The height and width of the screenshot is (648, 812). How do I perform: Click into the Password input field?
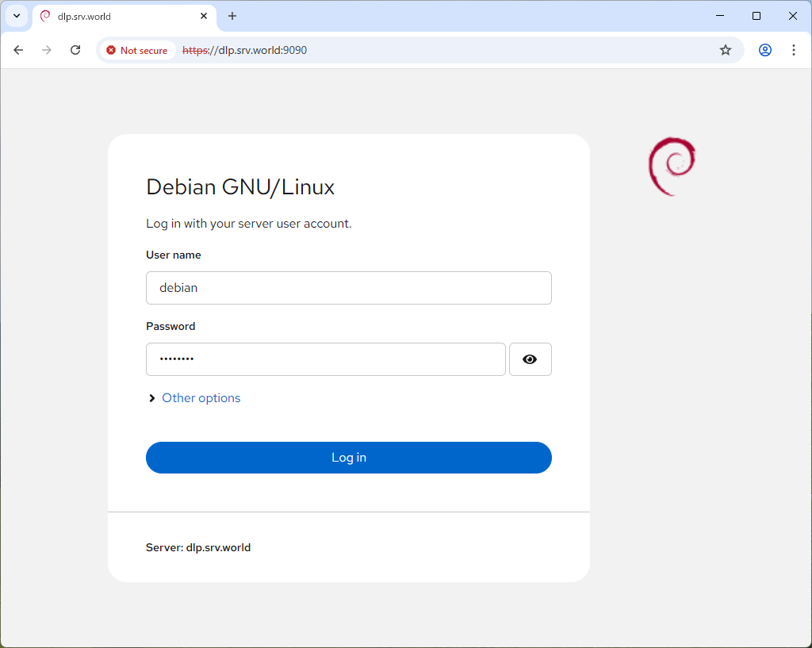(325, 359)
